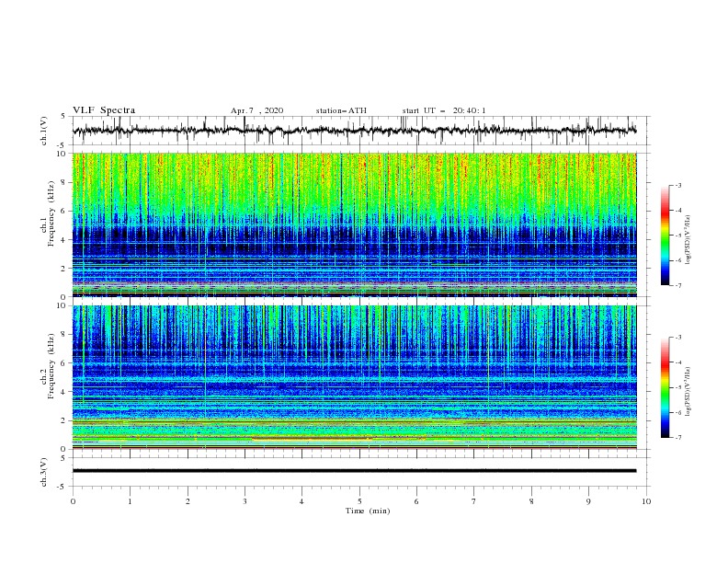Click the ch.1 spectrogram color scale bar
728x563 pixels.
tap(665, 236)
